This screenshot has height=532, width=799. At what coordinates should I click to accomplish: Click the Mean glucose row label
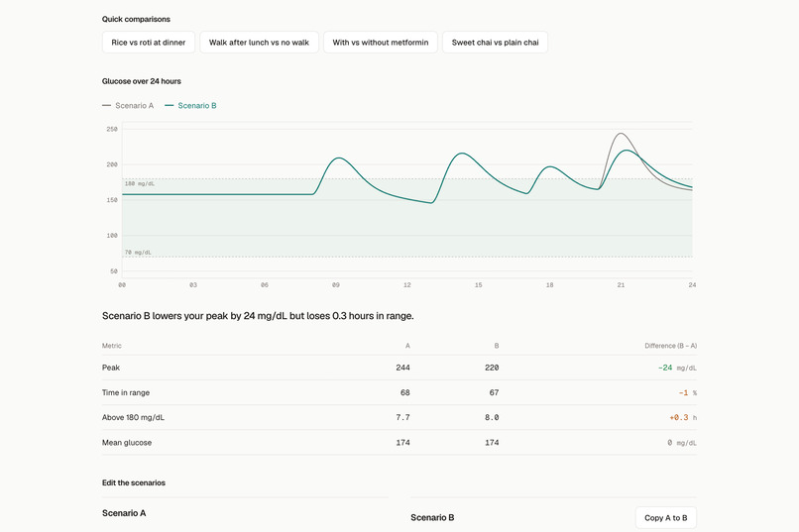pyautogui.click(x=127, y=443)
